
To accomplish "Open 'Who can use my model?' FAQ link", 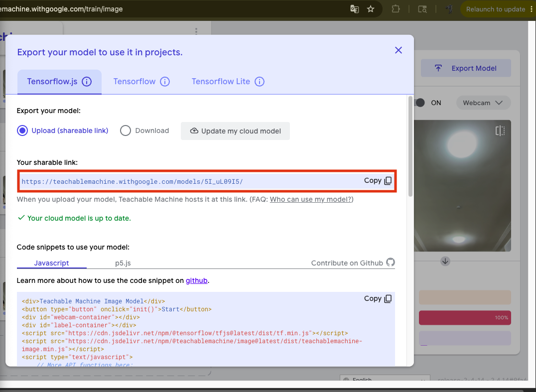I will [311, 199].
